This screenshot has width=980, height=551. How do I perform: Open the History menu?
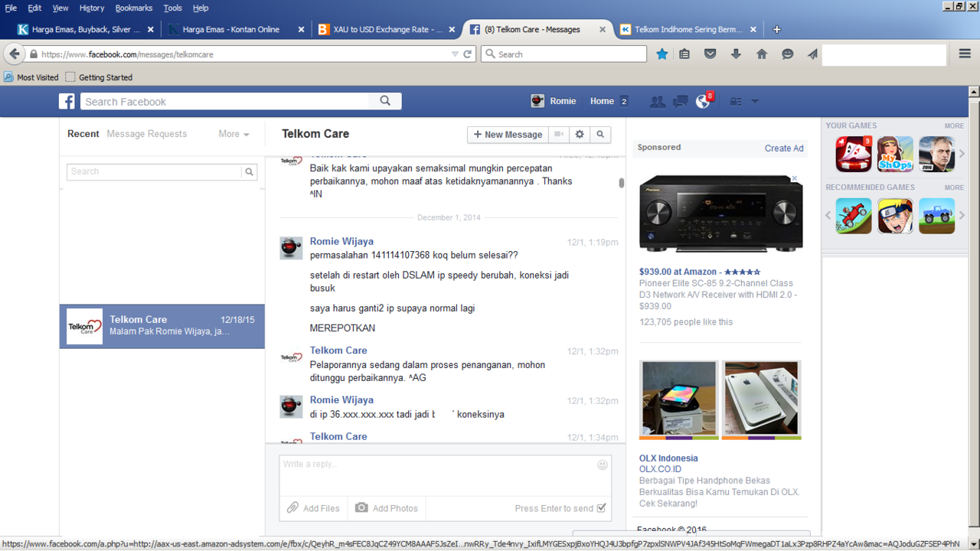point(91,8)
